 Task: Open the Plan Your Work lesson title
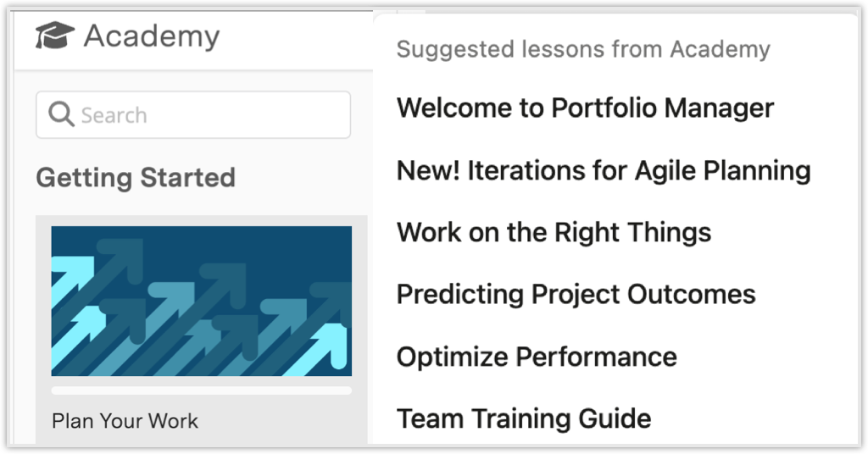point(125,421)
